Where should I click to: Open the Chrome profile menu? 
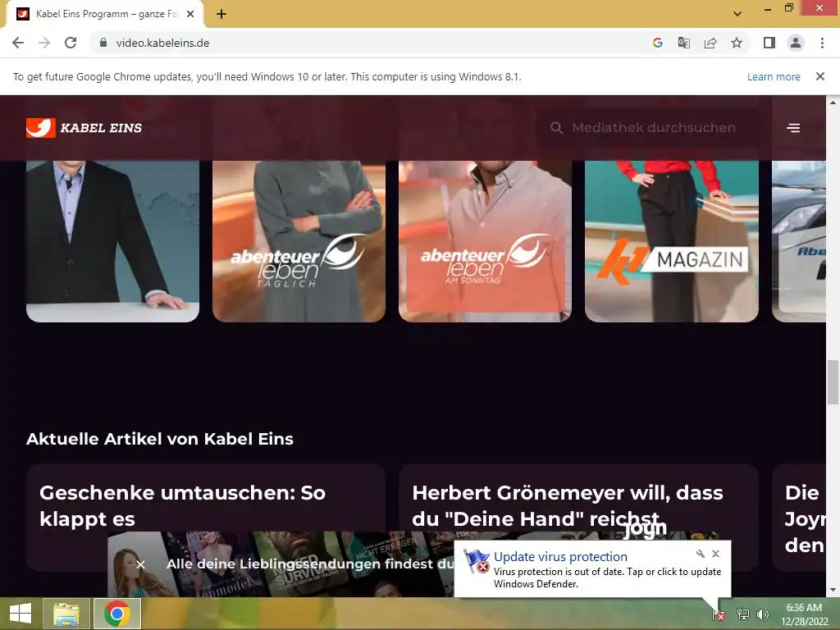click(x=796, y=43)
